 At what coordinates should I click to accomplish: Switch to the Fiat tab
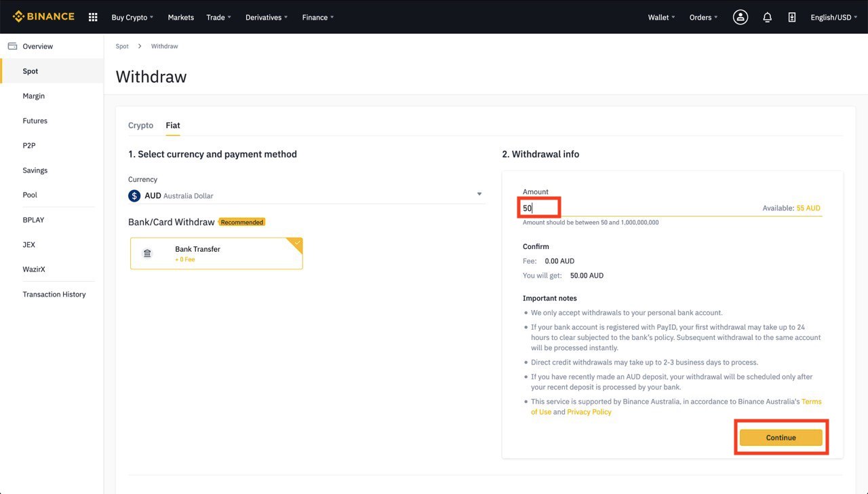pyautogui.click(x=173, y=126)
